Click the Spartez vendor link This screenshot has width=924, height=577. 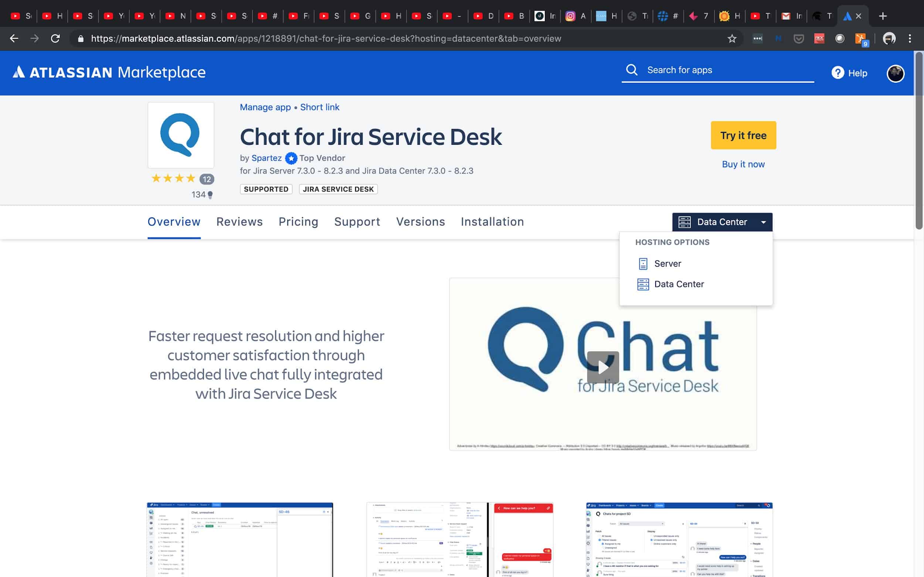(x=266, y=158)
